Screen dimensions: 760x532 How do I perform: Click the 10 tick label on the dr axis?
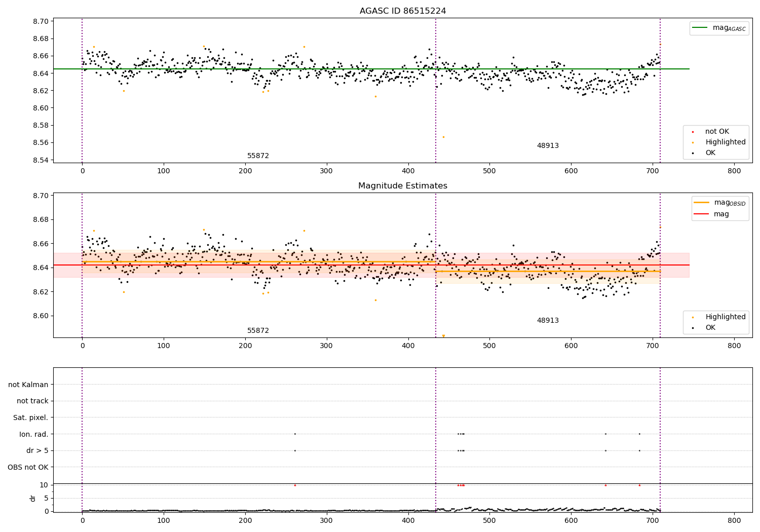pyautogui.click(x=44, y=485)
